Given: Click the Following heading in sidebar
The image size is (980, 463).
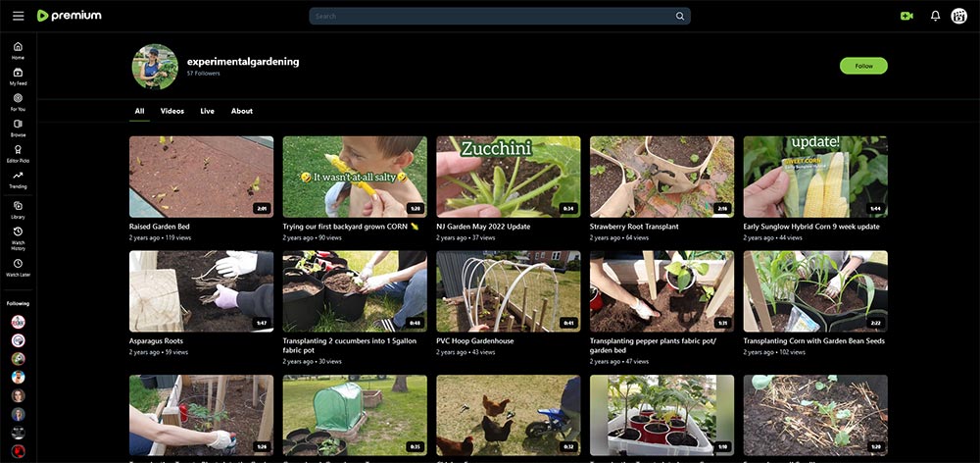Looking at the screenshot, I should point(18,303).
